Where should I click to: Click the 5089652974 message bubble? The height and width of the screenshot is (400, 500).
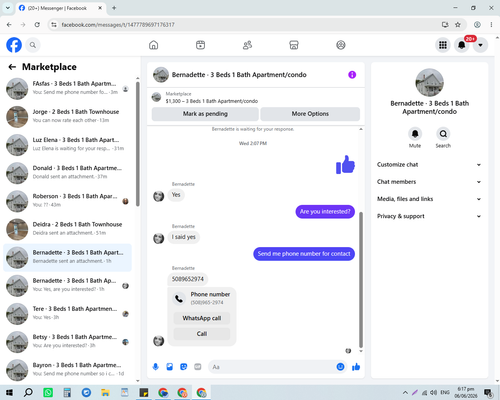pos(188,279)
